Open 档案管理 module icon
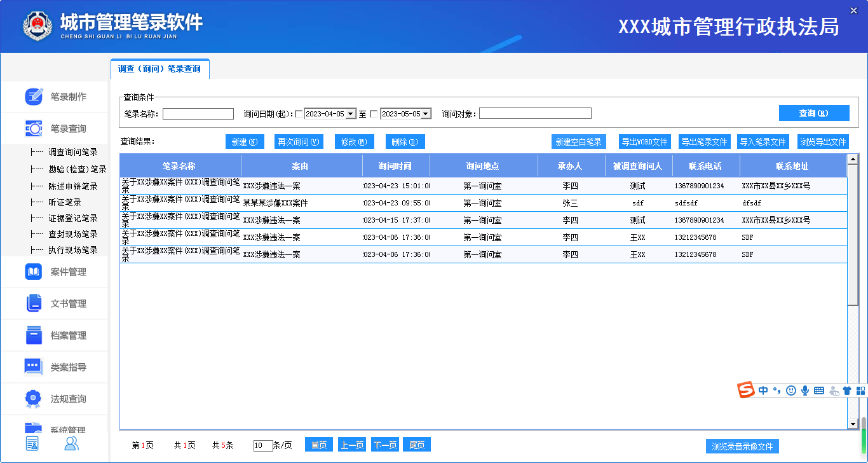868x463 pixels. coord(34,335)
